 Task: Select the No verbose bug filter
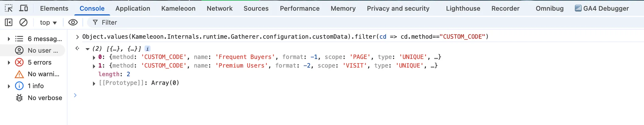click(x=33, y=98)
